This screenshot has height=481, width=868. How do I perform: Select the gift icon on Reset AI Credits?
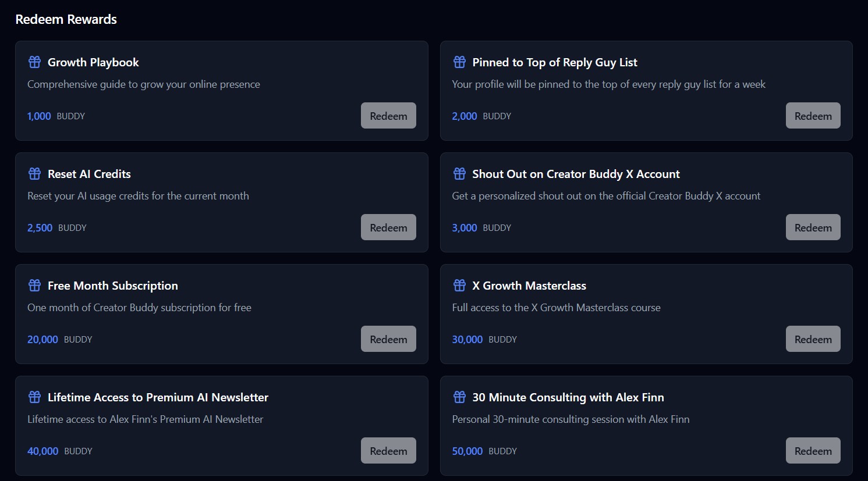(34, 173)
